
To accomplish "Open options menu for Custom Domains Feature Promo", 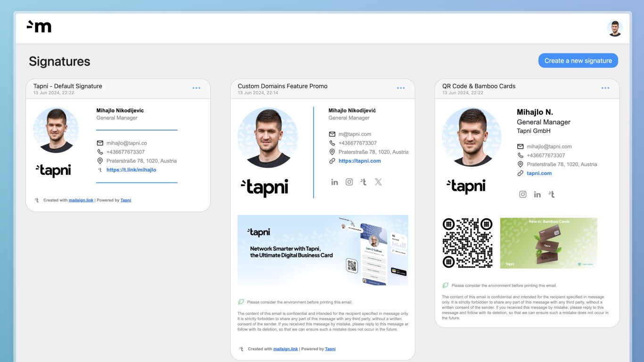I will pyautogui.click(x=401, y=88).
